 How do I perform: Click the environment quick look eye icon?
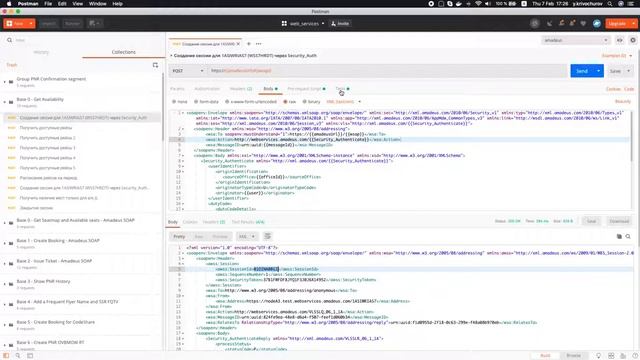620,40
